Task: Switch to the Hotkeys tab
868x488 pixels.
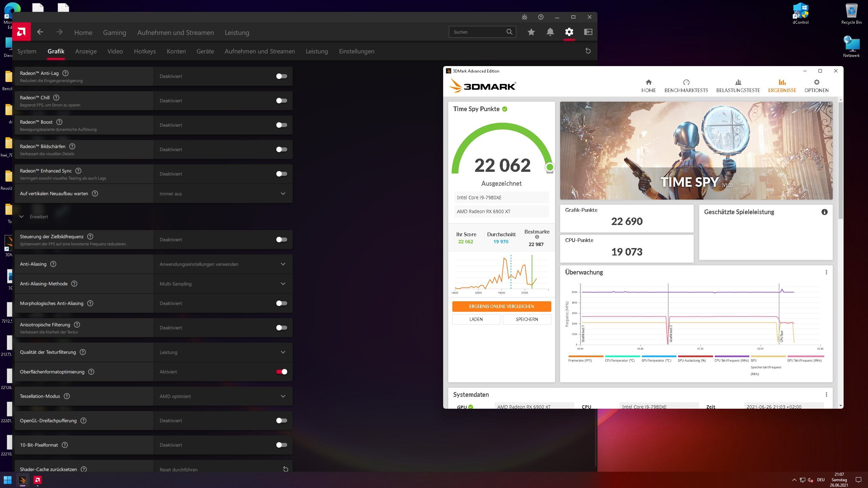Action: [145, 51]
